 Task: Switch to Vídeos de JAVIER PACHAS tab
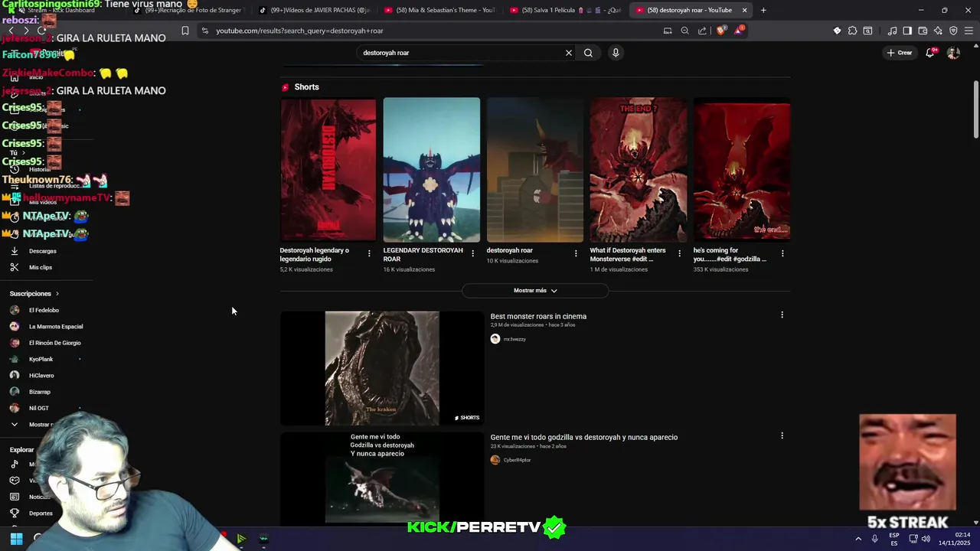314,10
